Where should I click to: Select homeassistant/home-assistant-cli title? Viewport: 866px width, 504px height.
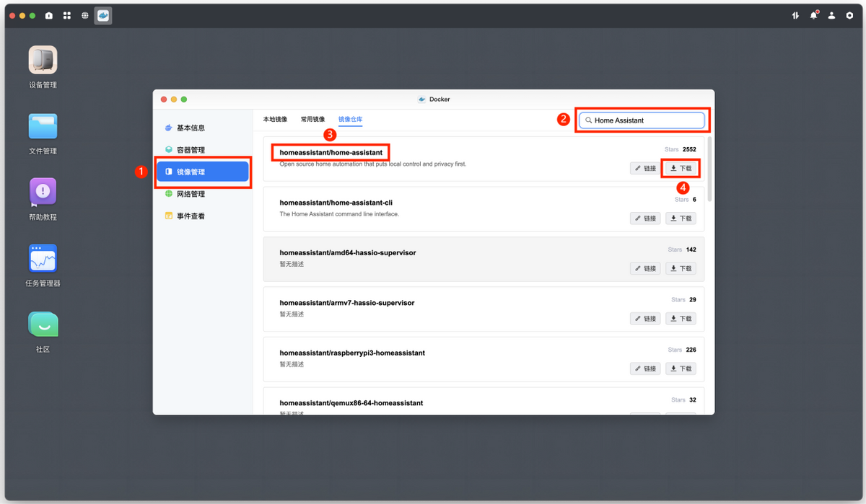(x=336, y=203)
